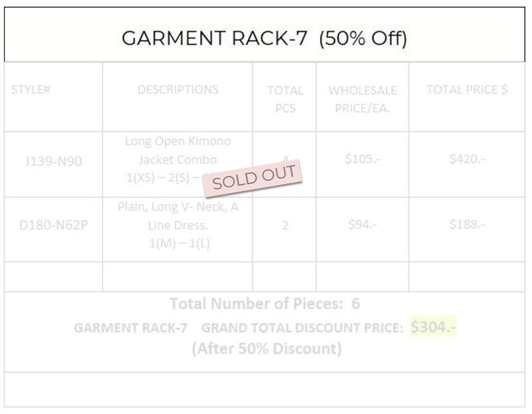Screen dimensions: 532x414
Task: Select the $105.- wholesale price cell
Action: pyautogui.click(x=362, y=159)
